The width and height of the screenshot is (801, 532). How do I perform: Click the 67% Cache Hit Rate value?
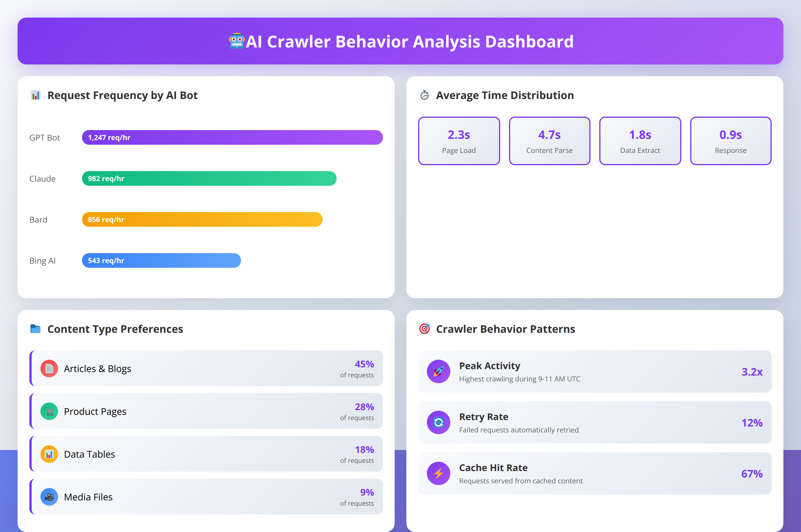(752, 474)
